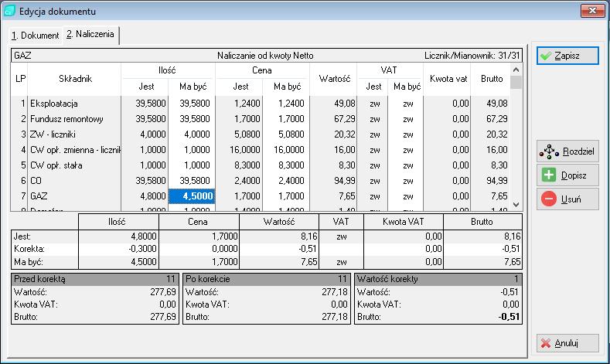Click the Składnik column header
Image resolution: width=610 pixels, height=364 pixels.
(75, 79)
